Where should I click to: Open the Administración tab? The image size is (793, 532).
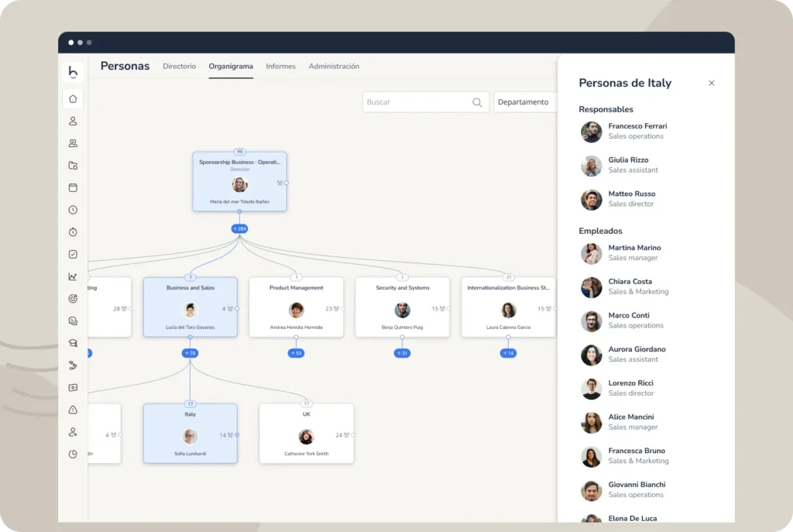[334, 67]
